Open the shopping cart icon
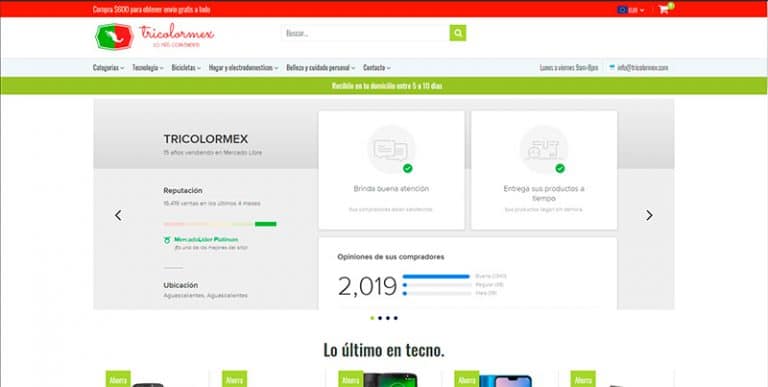Image resolution: width=768 pixels, height=387 pixels. click(664, 9)
